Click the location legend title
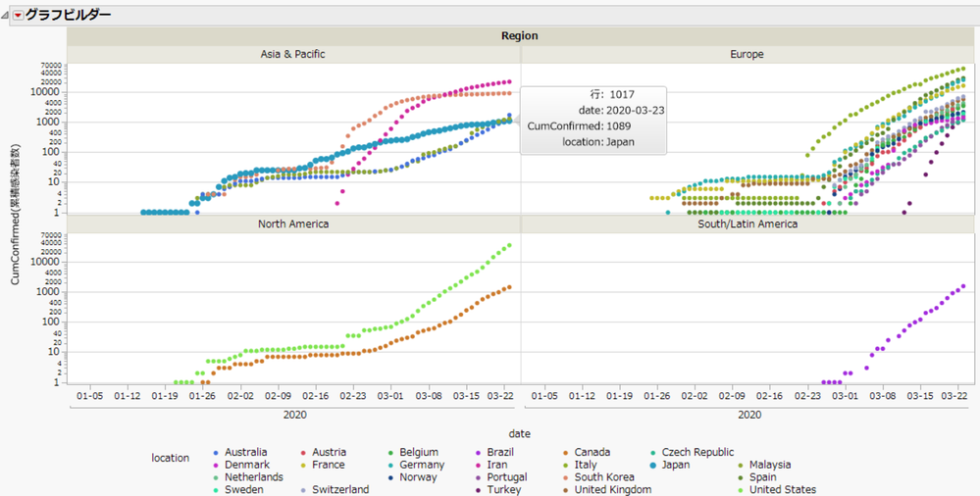 pyautogui.click(x=170, y=458)
